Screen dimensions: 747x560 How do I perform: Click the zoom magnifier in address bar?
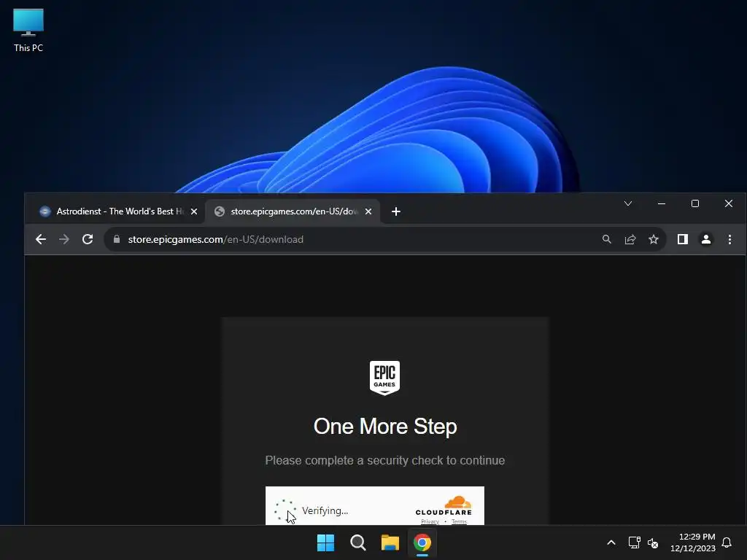click(606, 239)
